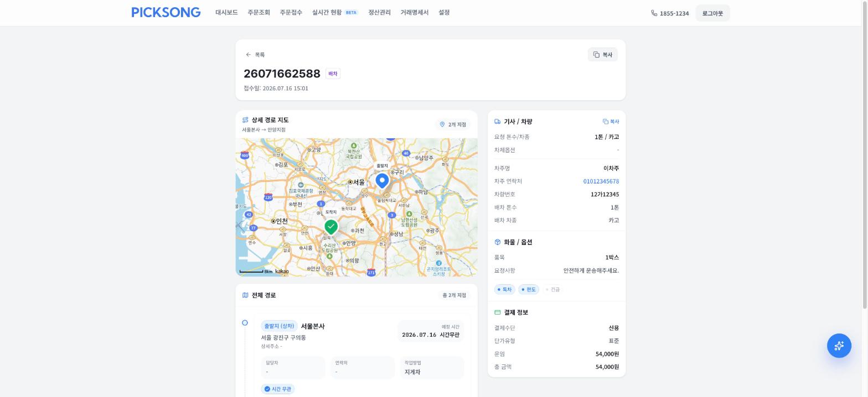This screenshot has height=397, width=868.
Task: Copy driver info via 기사 / 차량 복사
Action: click(x=611, y=122)
